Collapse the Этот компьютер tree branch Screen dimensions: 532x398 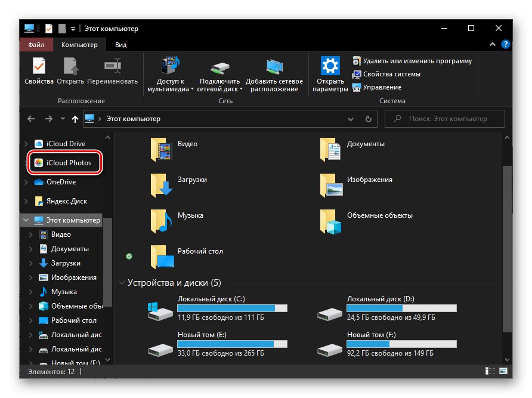pyautogui.click(x=25, y=220)
